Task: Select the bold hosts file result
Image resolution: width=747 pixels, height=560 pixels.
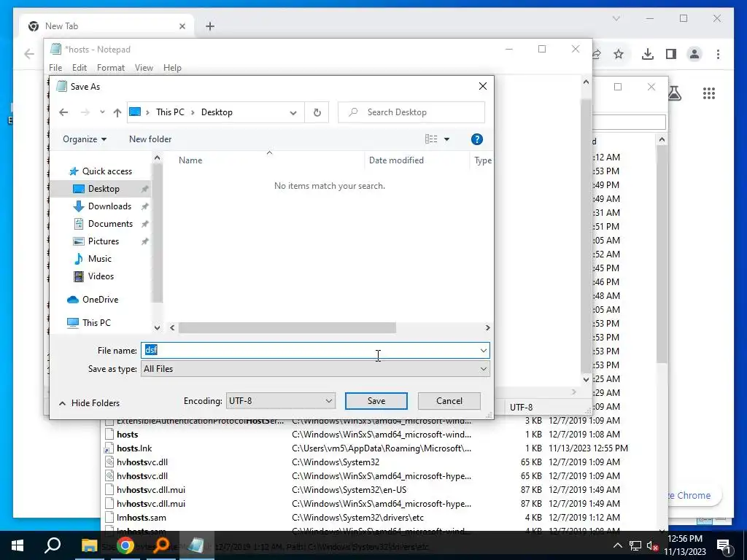Action: [x=127, y=435]
